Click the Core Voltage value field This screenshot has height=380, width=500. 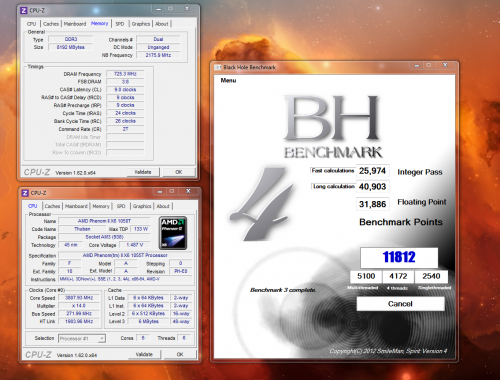(x=135, y=245)
